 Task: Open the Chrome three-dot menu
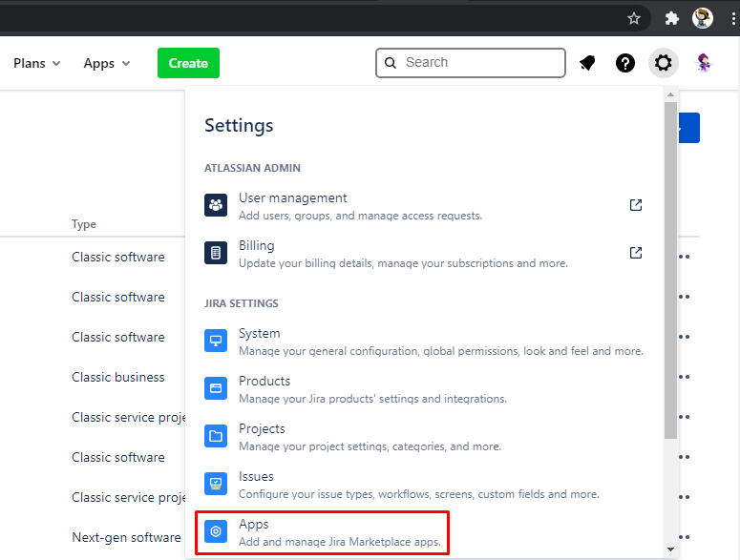[733, 18]
